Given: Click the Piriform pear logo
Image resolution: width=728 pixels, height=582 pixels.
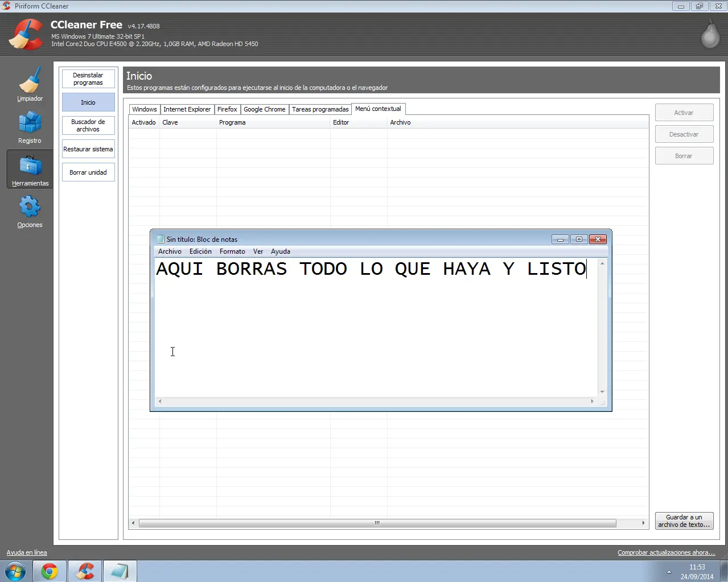Looking at the screenshot, I should [x=710, y=35].
